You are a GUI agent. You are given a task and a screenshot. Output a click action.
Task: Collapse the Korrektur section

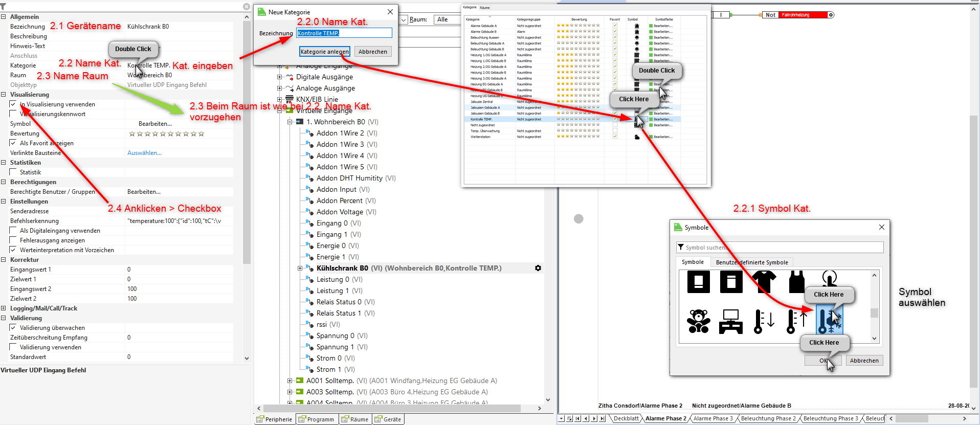[x=4, y=260]
